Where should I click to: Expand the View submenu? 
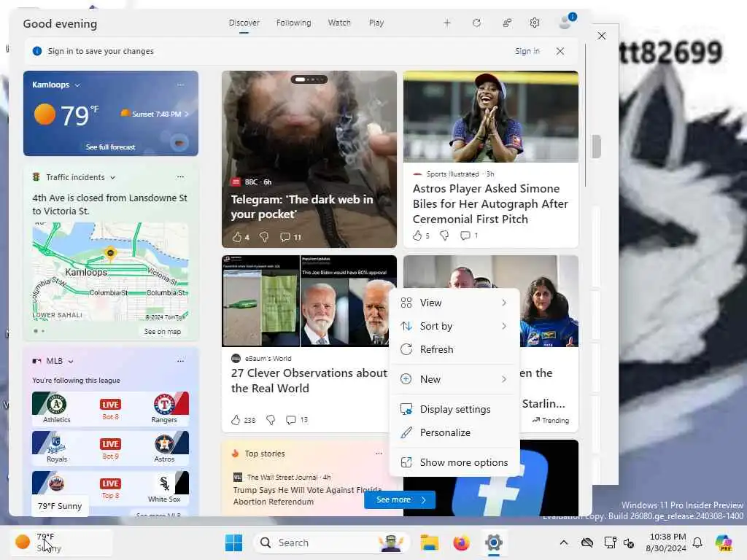click(454, 303)
